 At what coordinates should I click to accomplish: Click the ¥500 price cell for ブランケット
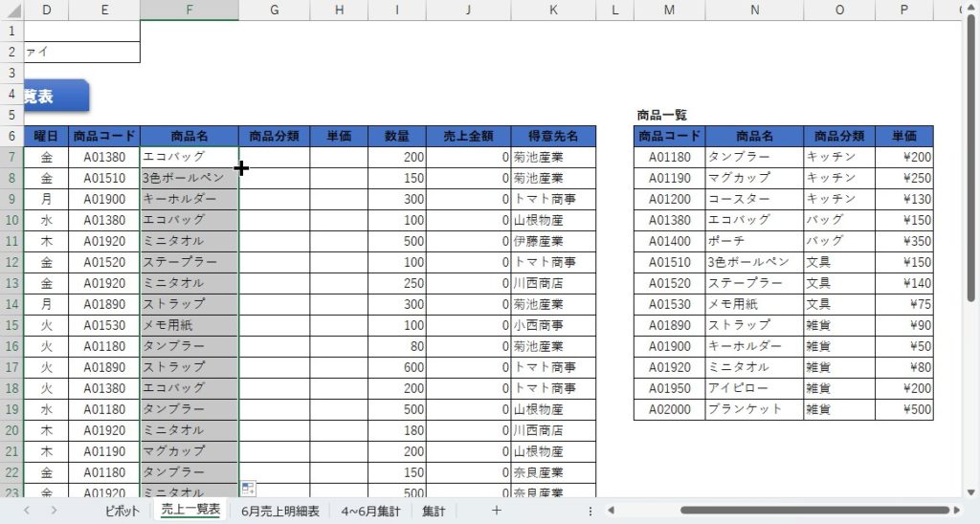coord(904,409)
